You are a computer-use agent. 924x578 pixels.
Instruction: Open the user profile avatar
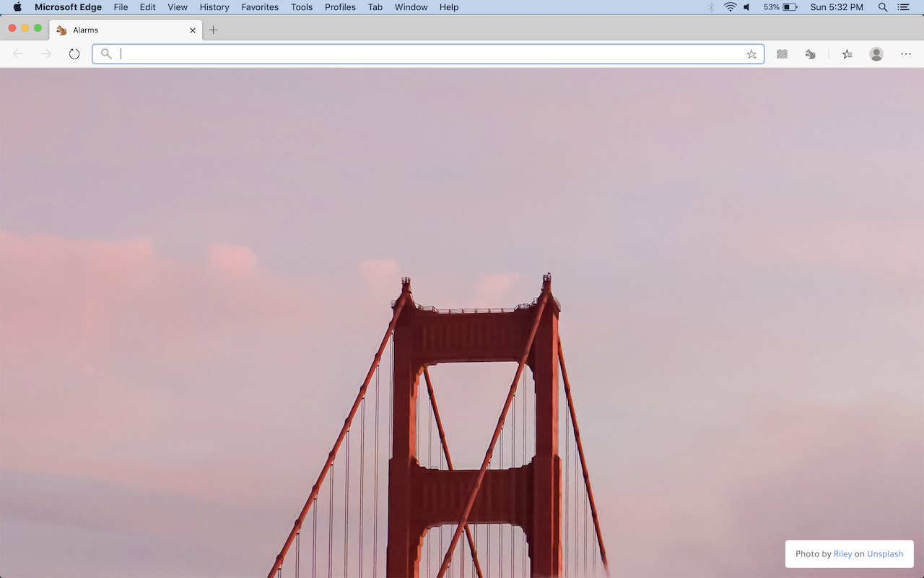pos(876,54)
